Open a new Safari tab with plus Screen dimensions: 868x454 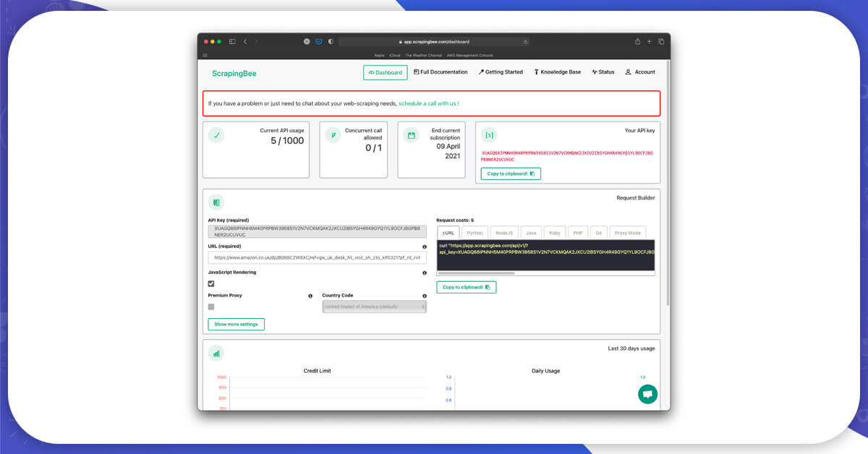[649, 42]
